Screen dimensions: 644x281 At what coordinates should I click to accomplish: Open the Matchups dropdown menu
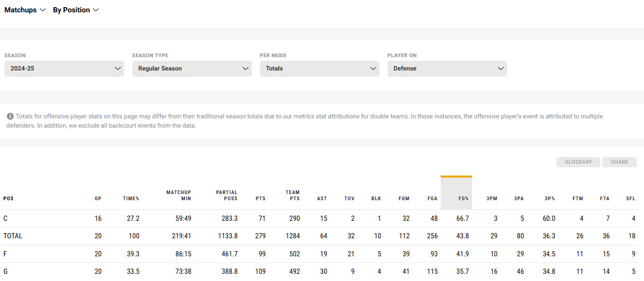(x=25, y=10)
